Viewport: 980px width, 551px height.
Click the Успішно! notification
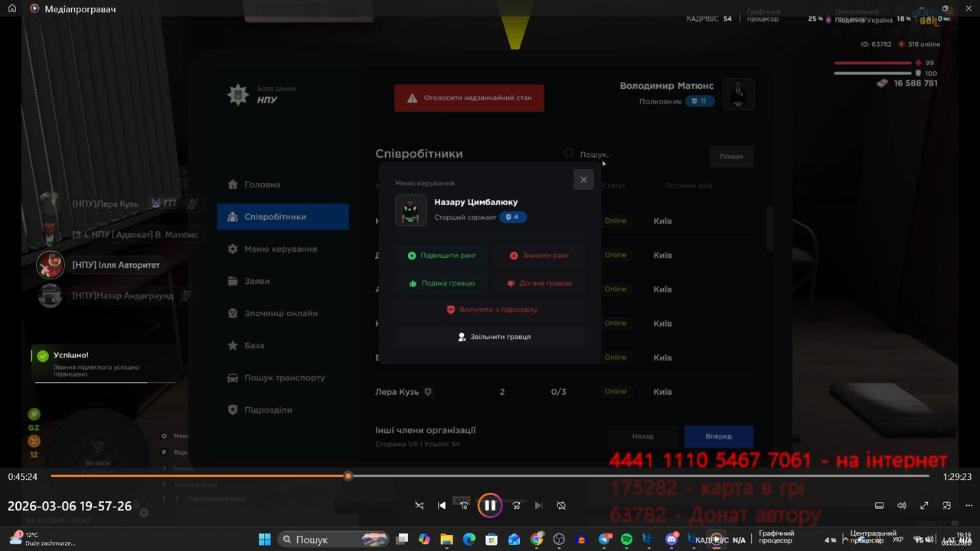click(104, 364)
